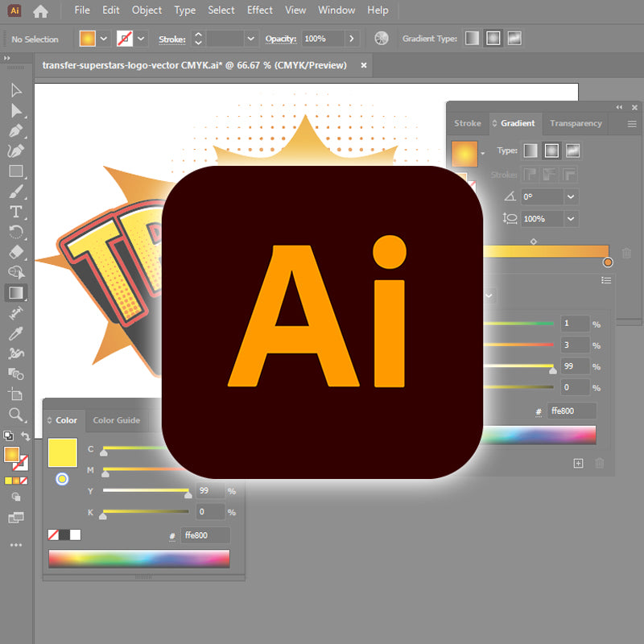Apply Gradient mode in toolbar
This screenshot has height=644, width=644.
[x=16, y=481]
